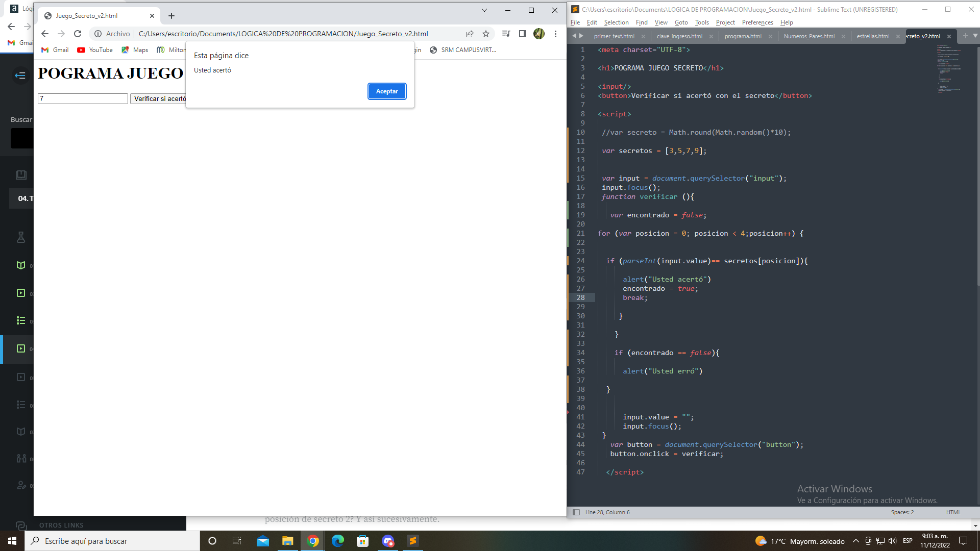Screen dimensions: 980x551
Task: Switch to the programa.html tab
Action: [x=743, y=36]
